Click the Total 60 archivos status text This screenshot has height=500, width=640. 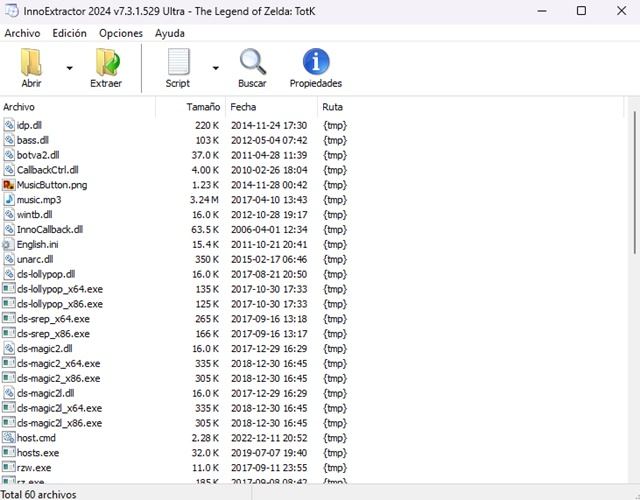[39, 494]
